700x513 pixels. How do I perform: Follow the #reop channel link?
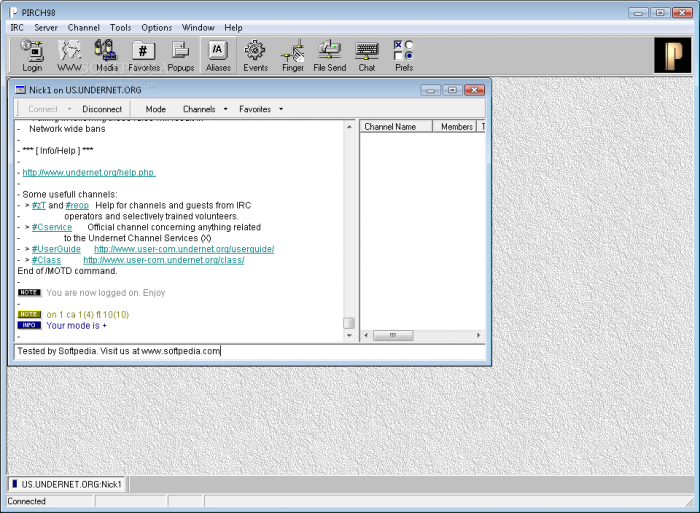pyautogui.click(x=77, y=205)
